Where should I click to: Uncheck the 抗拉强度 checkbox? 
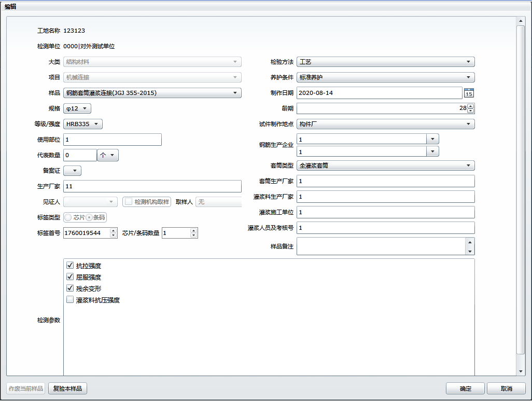70,266
